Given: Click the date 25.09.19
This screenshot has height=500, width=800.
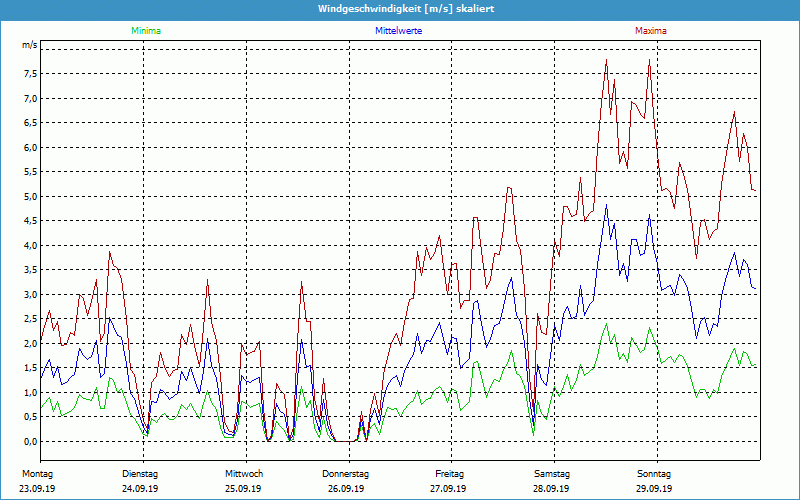Looking at the screenshot, I should [243, 488].
